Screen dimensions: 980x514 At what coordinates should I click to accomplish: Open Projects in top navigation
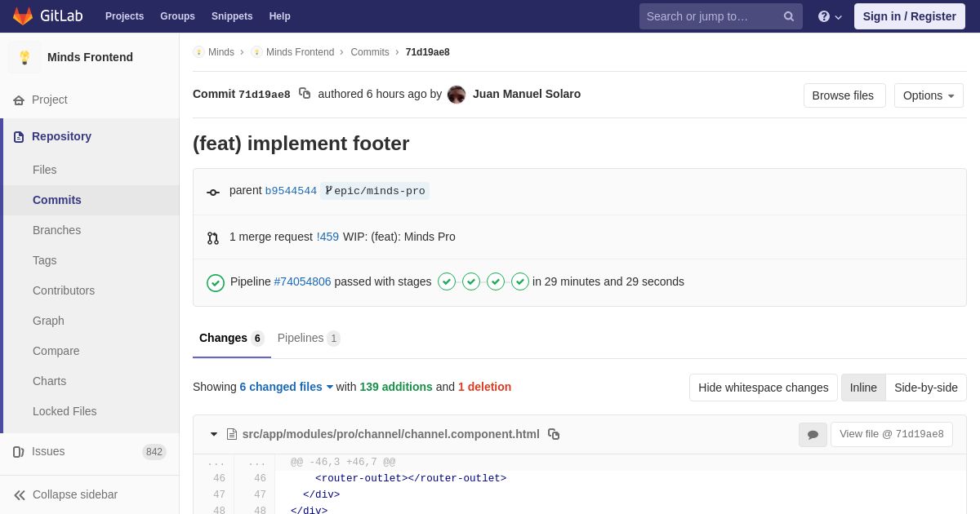click(x=124, y=16)
